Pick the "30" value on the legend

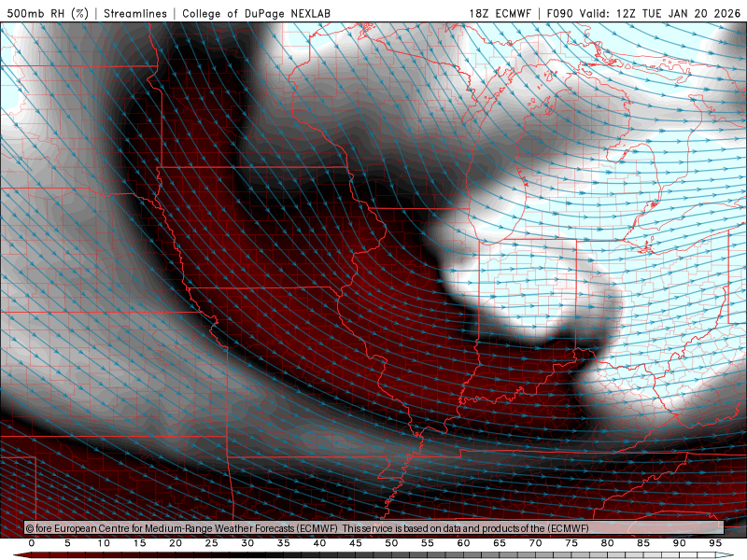(x=247, y=543)
